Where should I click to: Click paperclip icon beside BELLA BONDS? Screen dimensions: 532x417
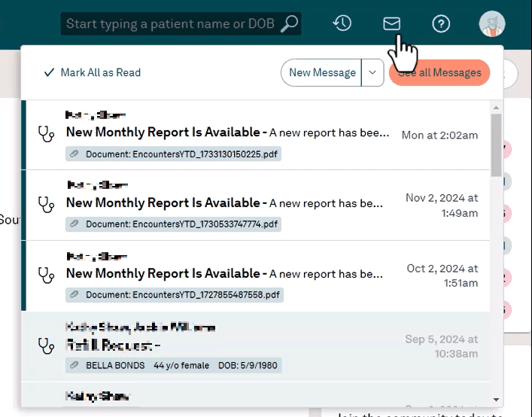(74, 365)
